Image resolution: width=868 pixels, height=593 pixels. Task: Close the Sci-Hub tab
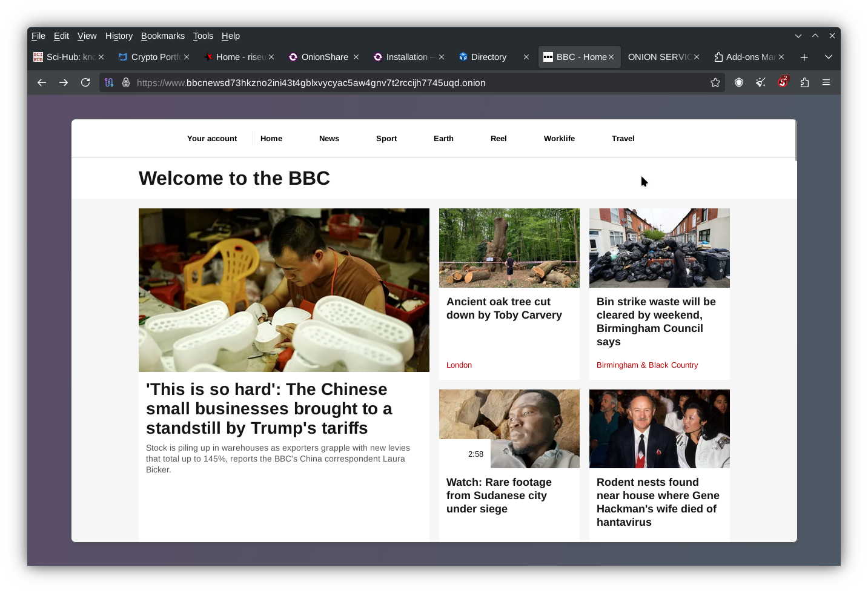click(101, 57)
